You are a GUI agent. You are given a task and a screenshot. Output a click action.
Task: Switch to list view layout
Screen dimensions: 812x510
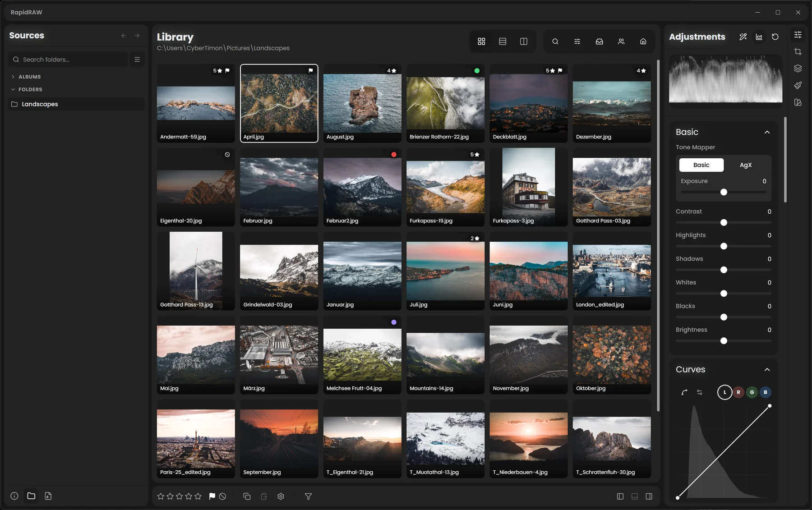pos(503,41)
